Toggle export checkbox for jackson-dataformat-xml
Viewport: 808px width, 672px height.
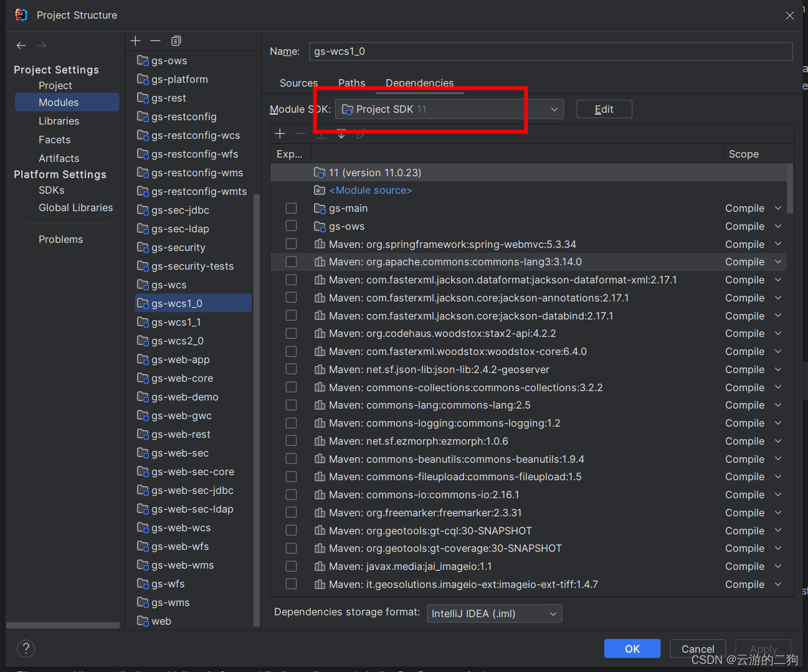point(291,280)
